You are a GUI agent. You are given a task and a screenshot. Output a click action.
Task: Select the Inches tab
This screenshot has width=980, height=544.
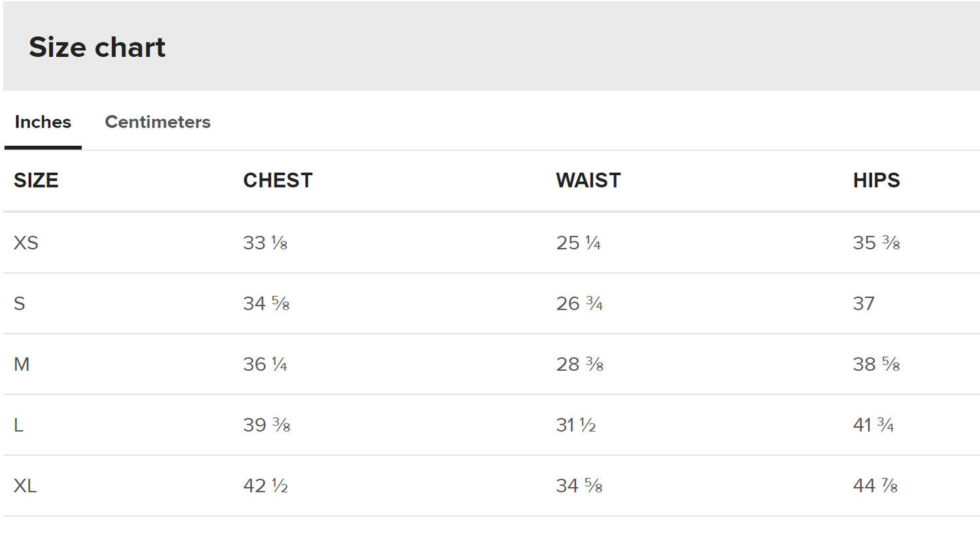[43, 122]
